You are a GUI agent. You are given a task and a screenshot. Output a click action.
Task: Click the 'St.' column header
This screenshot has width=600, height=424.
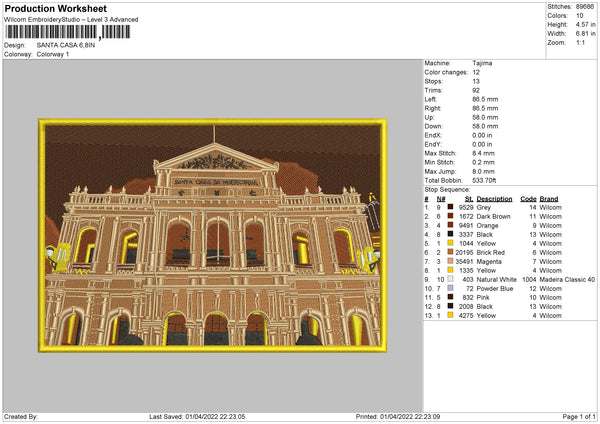469,199
